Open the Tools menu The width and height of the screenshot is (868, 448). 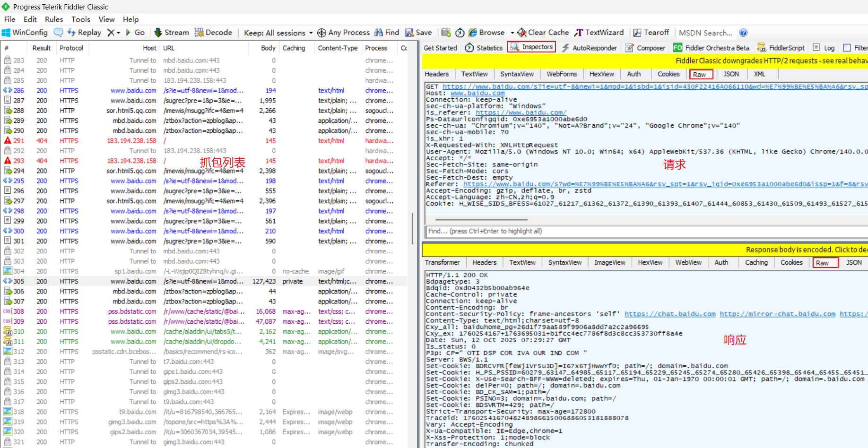coord(81,19)
